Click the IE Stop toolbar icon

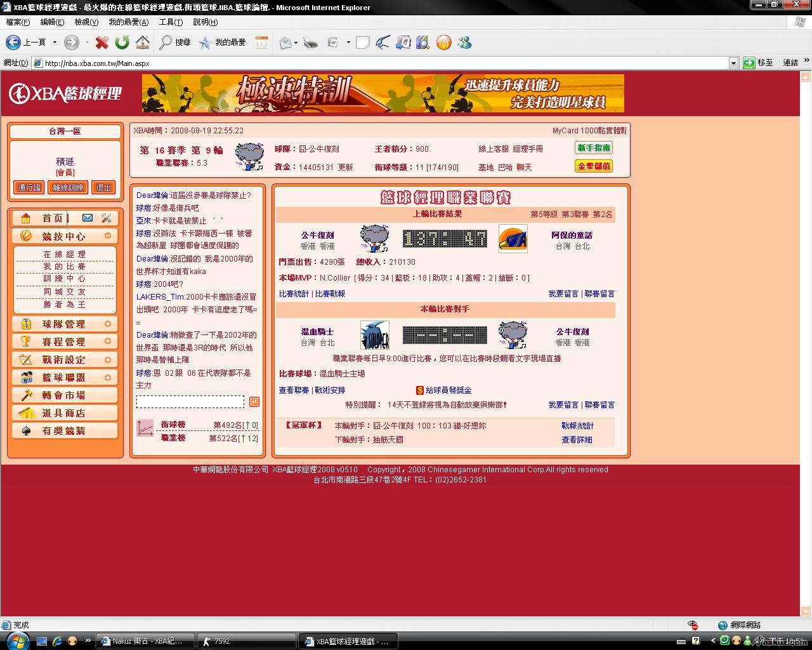click(101, 43)
